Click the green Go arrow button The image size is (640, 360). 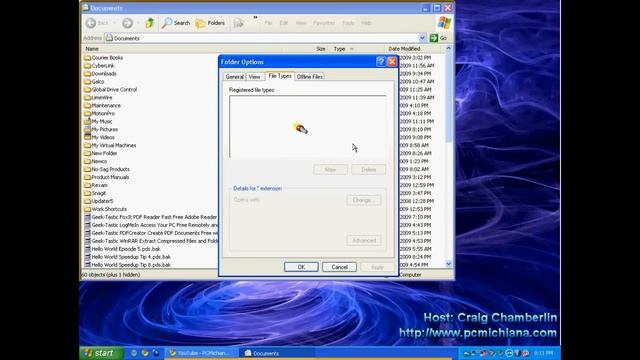434,38
